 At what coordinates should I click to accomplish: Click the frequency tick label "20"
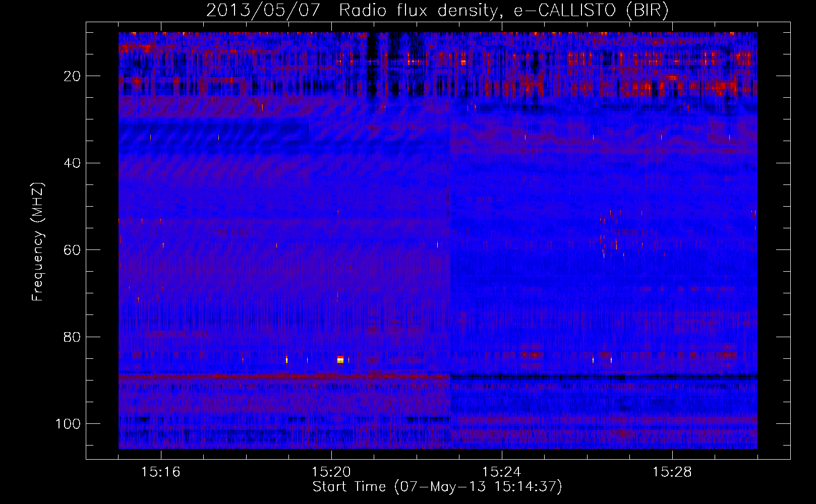(x=73, y=76)
